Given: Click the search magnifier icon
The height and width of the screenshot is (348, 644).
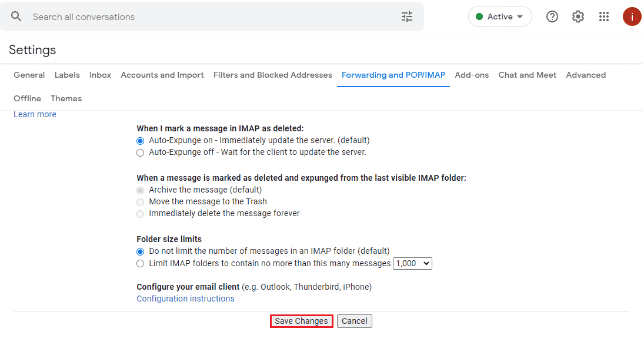Looking at the screenshot, I should [16, 16].
